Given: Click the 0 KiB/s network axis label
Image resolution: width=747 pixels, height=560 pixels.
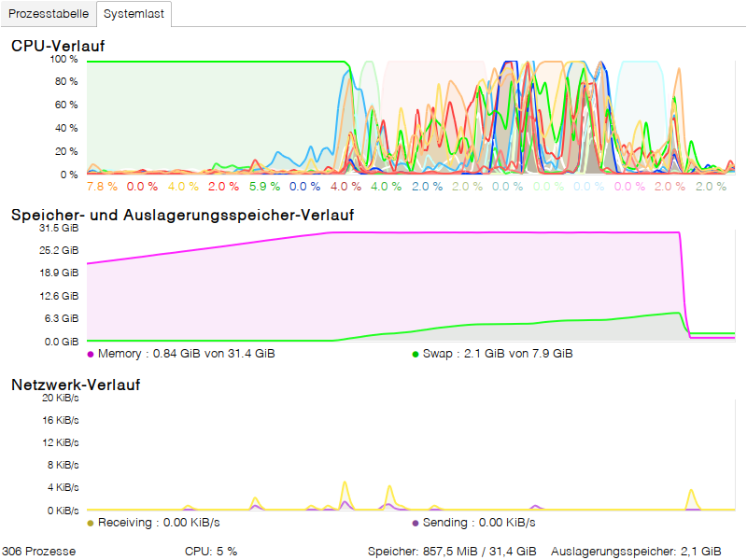Looking at the screenshot, I should point(63,511).
